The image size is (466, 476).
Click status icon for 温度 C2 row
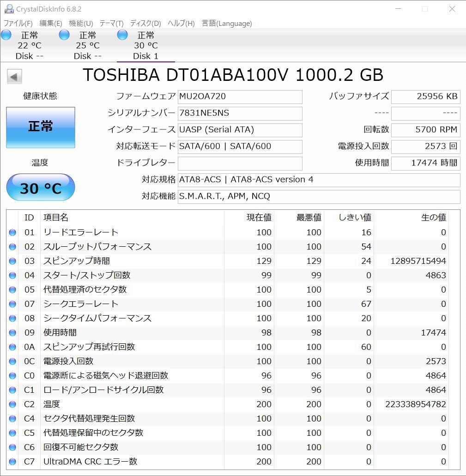pos(12,404)
